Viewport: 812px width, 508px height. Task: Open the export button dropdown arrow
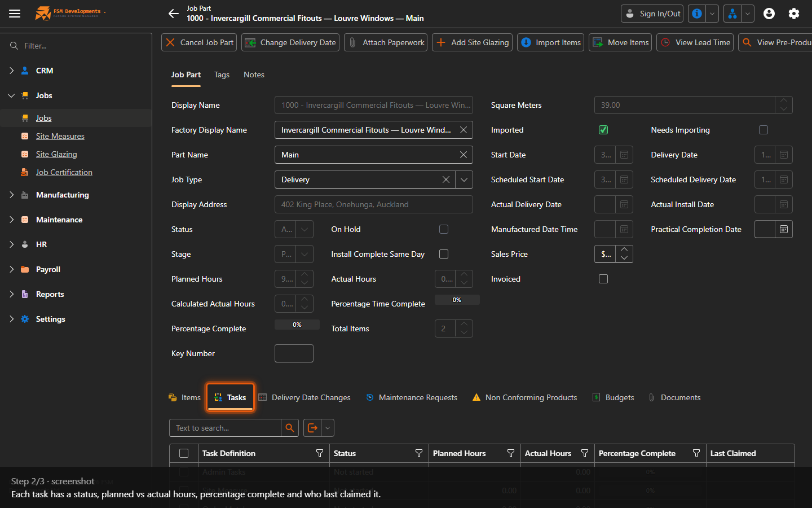(328, 428)
